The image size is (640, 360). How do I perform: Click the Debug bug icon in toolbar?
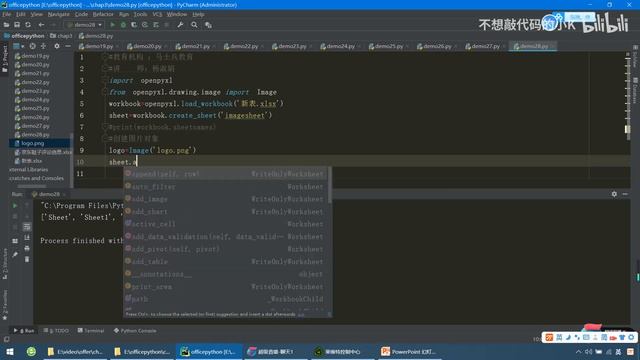[x=123, y=25]
